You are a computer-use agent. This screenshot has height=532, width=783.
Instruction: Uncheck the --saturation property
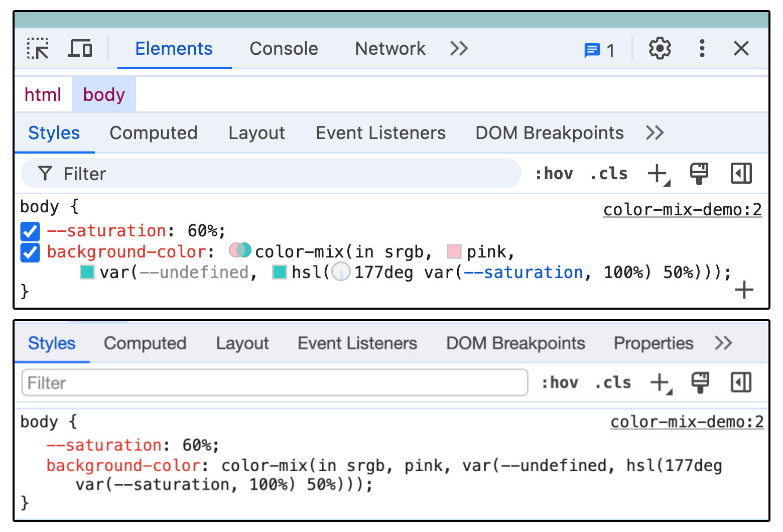[30, 231]
